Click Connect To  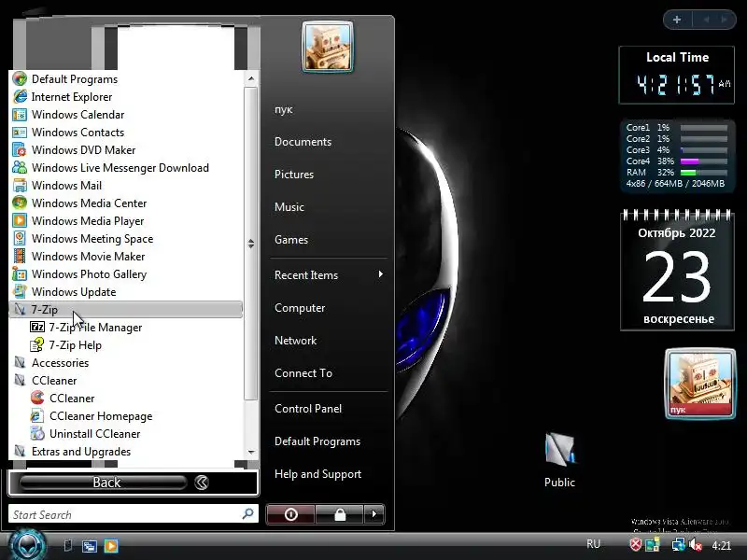click(303, 373)
